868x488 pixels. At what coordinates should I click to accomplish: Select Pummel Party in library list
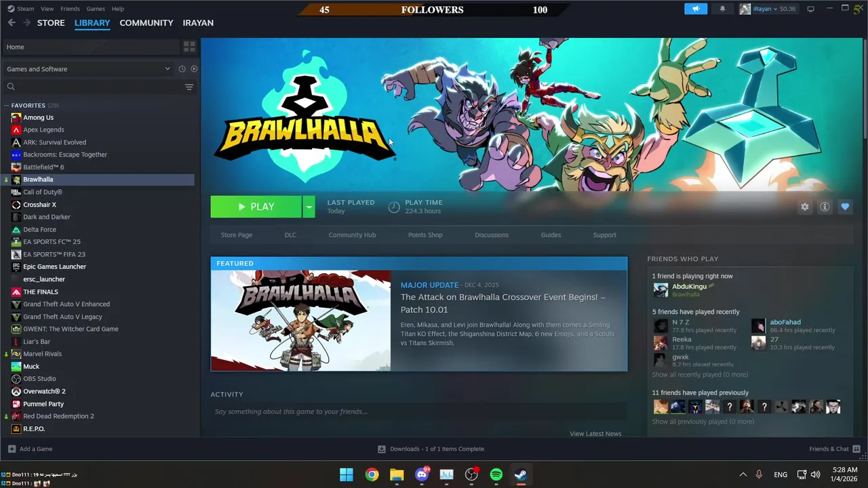pyautogui.click(x=99, y=404)
